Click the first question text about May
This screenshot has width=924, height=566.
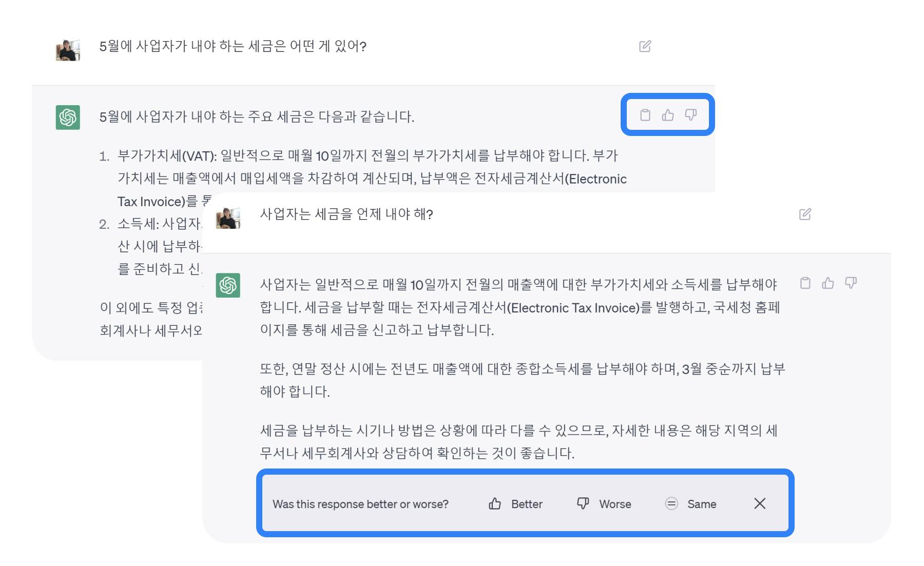(233, 47)
